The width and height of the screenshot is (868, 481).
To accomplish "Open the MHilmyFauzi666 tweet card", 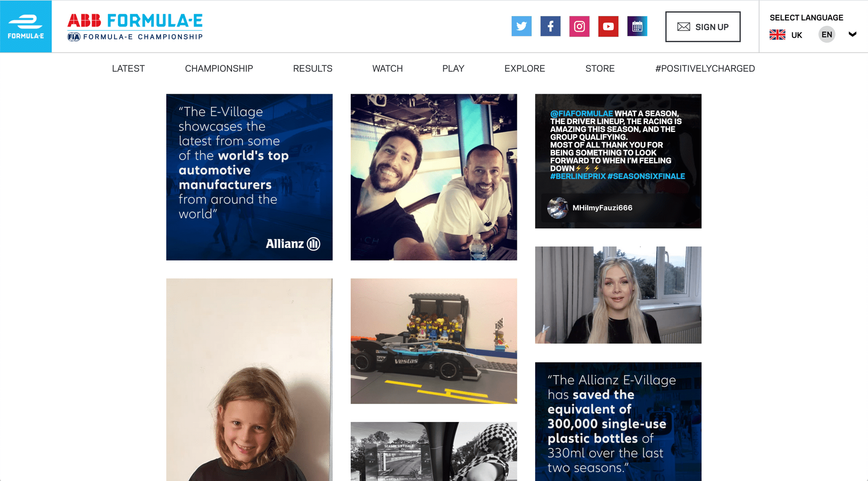I will tap(618, 161).
